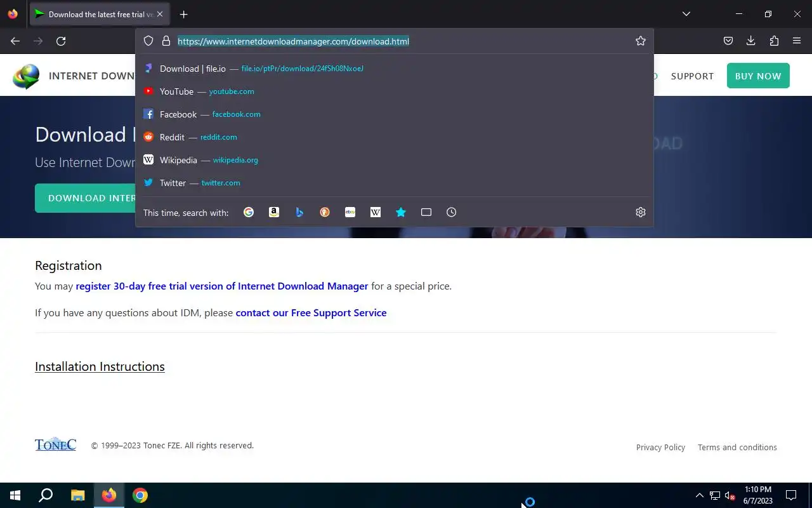Open contact our Free Support Service link
812x508 pixels.
(x=311, y=313)
